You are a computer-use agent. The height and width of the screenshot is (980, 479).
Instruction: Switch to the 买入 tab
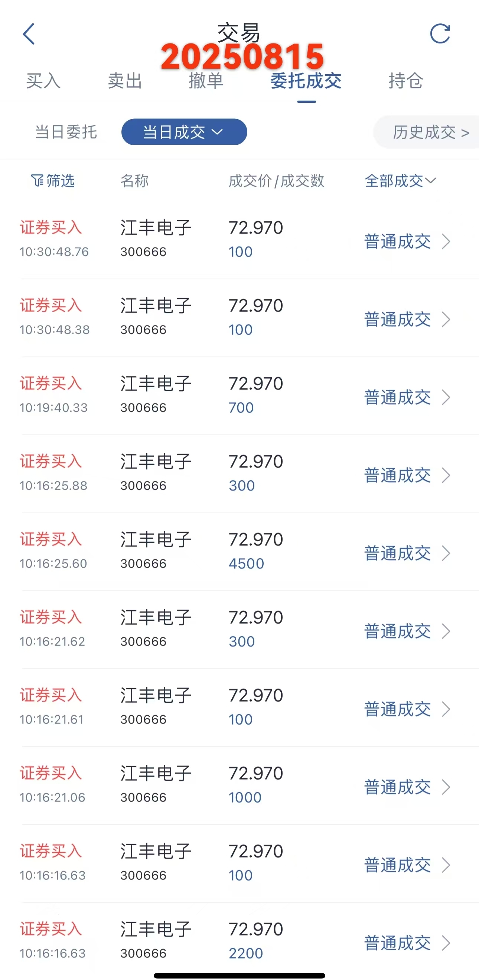click(x=43, y=81)
